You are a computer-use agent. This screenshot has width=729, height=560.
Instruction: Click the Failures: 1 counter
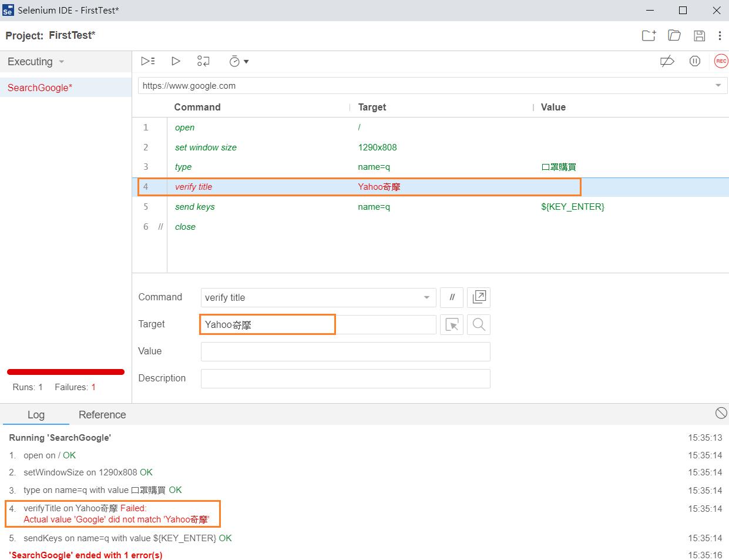[x=75, y=387]
